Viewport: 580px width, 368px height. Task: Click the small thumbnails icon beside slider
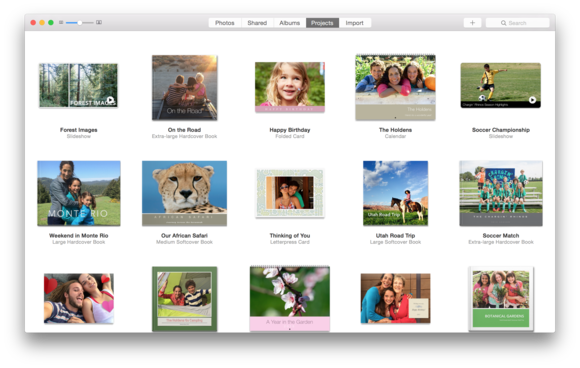[x=61, y=23]
